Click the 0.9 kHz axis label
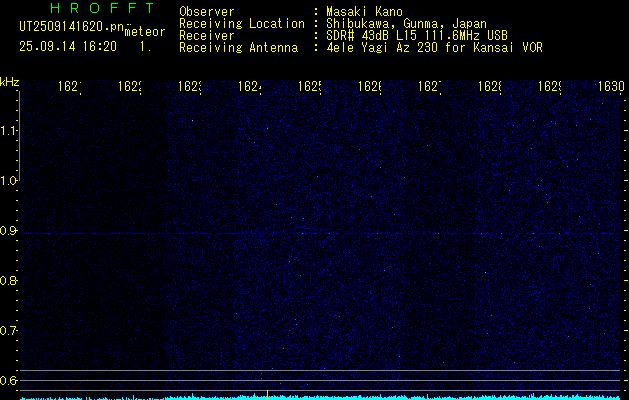 8,231
